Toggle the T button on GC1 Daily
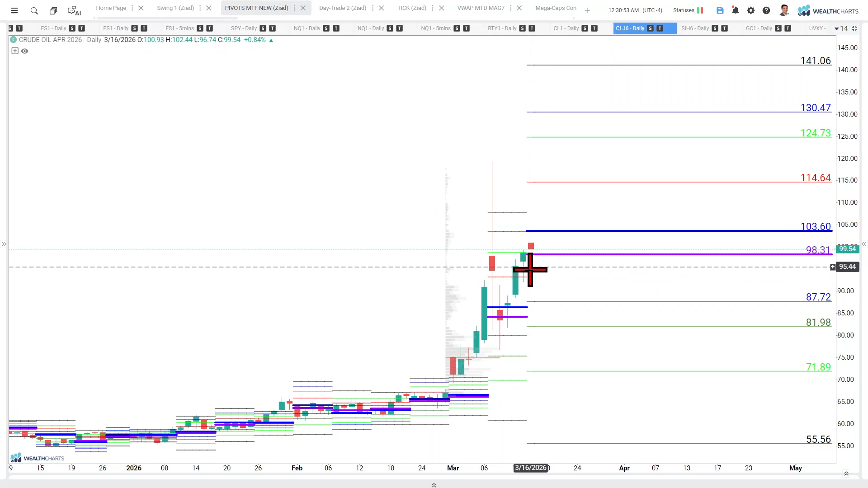This screenshot has width=868, height=488. click(x=788, y=28)
